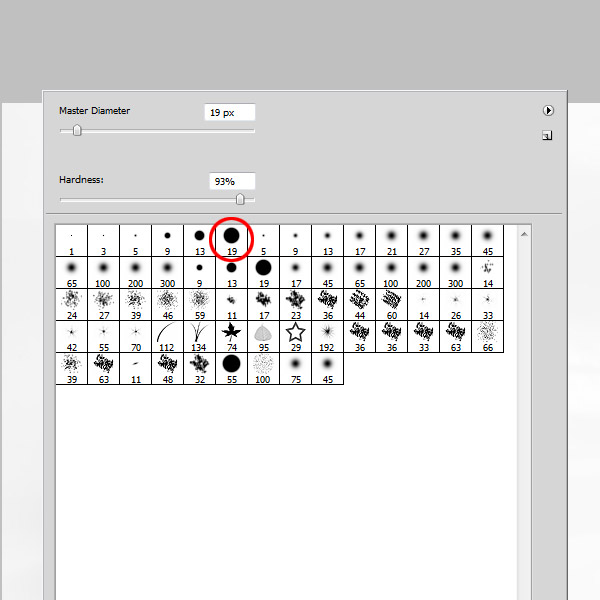
Task: Pick the large hard round 55 brush
Action: click(232, 369)
